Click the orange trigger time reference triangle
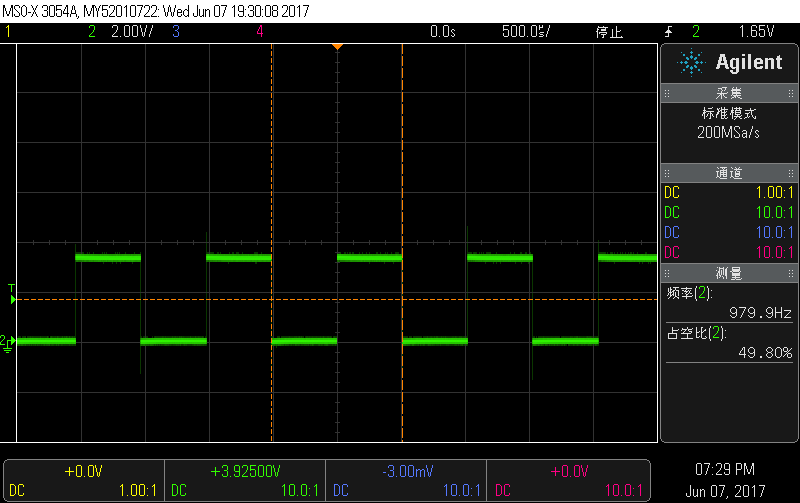Image resolution: width=800 pixels, height=503 pixels. coord(337,47)
